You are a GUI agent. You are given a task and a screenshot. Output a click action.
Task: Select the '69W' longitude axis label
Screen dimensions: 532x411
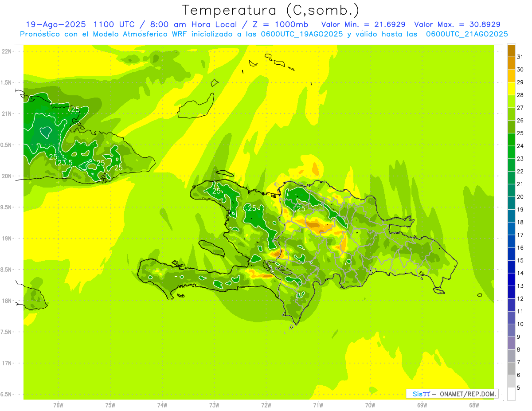pyautogui.click(x=422, y=405)
